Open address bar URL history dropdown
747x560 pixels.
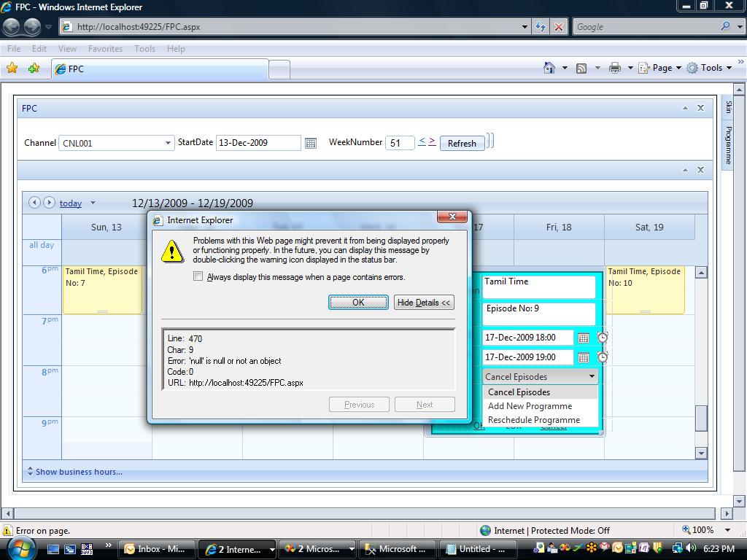(525, 27)
